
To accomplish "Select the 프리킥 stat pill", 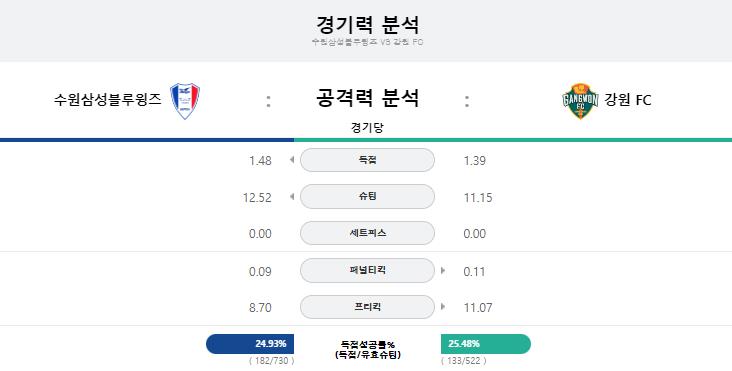I will [367, 307].
